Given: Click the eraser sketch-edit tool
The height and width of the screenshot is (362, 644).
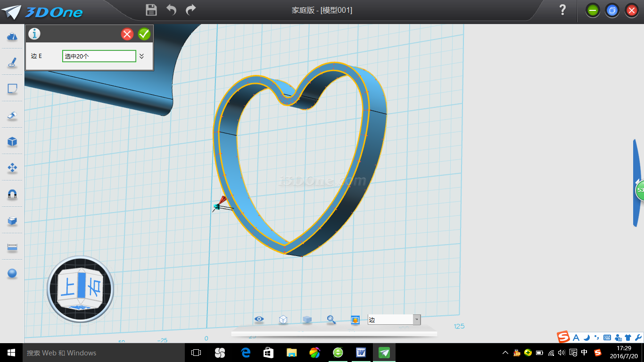Looking at the screenshot, I should [12, 115].
